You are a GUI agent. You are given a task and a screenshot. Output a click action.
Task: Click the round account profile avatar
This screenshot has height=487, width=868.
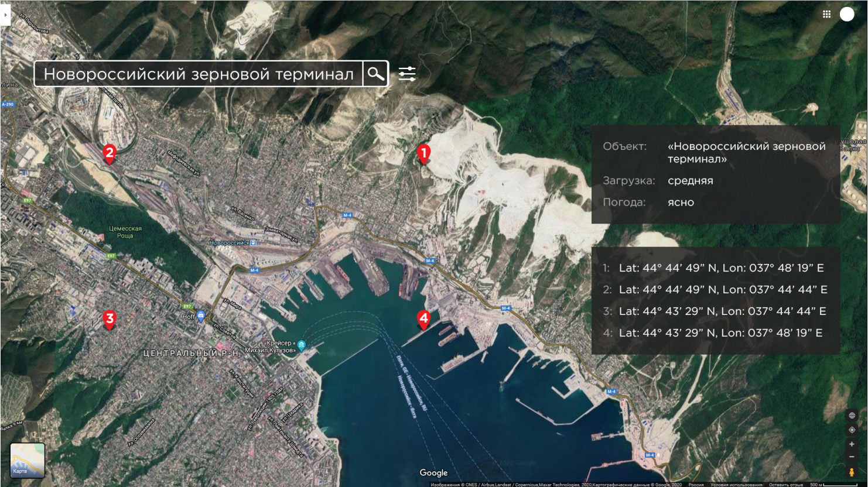tap(847, 15)
